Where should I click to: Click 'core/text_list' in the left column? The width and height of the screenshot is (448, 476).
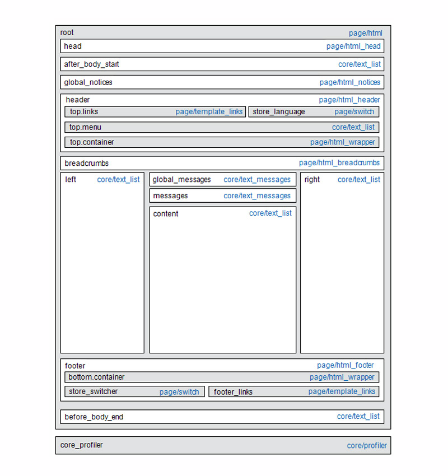[x=118, y=180]
